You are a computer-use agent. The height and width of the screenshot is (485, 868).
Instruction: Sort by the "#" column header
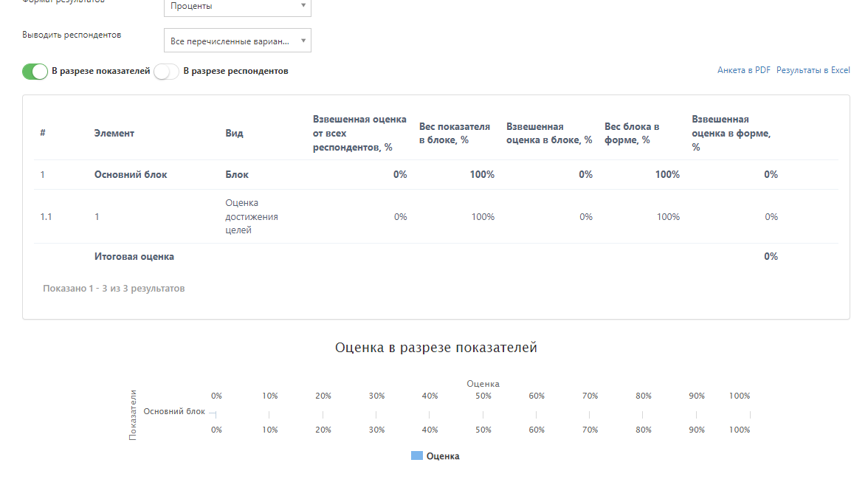(x=43, y=134)
